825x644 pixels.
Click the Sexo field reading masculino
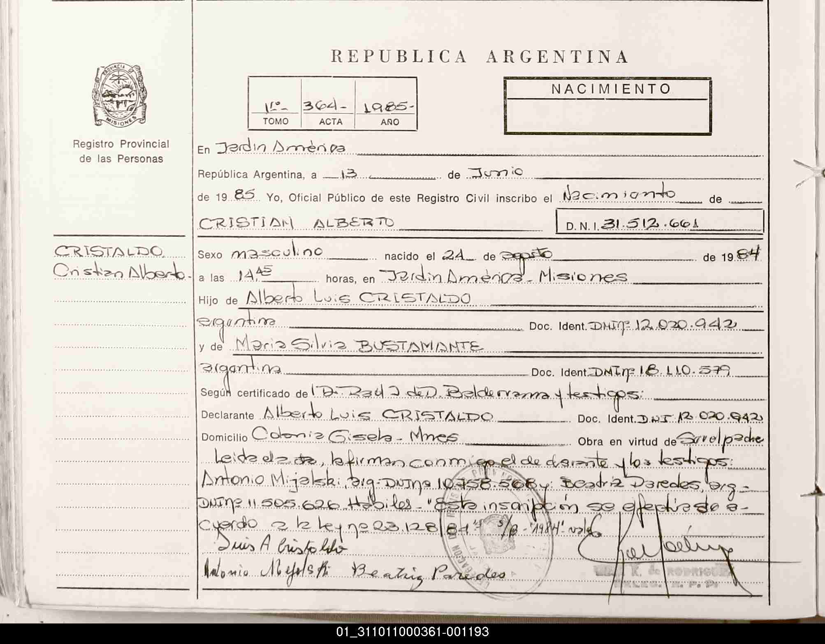pos(277,252)
